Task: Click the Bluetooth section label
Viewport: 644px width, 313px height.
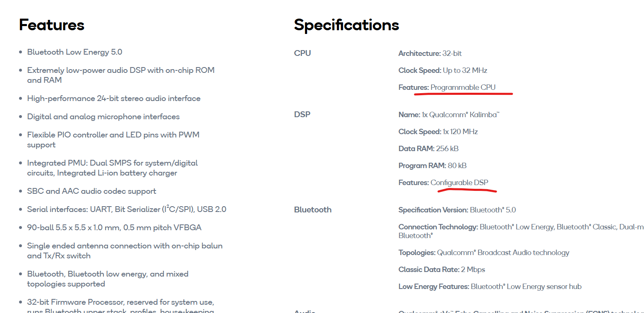Action: click(312, 210)
